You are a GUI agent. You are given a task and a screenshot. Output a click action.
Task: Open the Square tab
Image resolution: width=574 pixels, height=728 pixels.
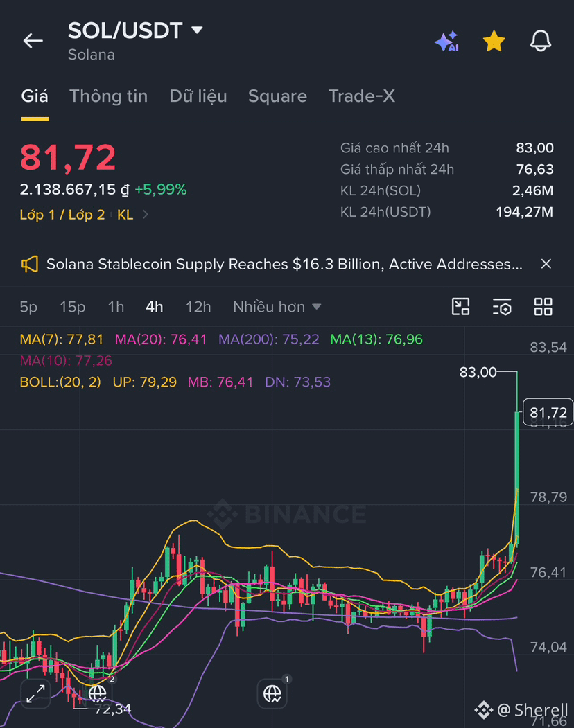tap(277, 96)
